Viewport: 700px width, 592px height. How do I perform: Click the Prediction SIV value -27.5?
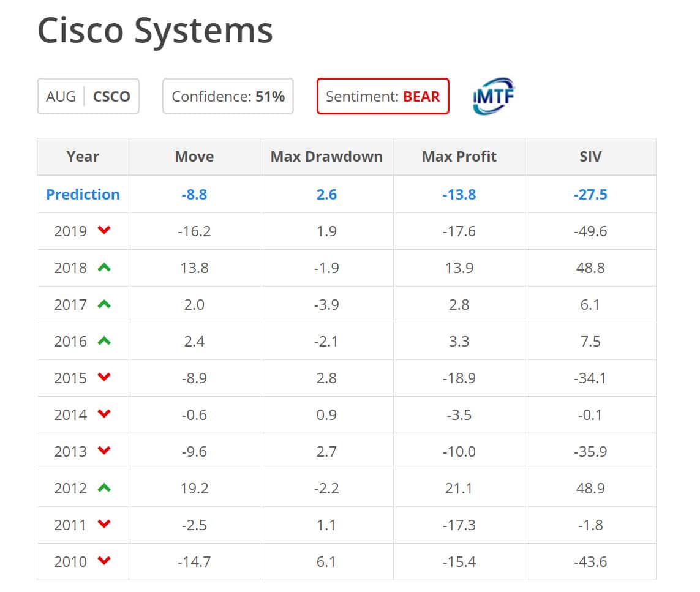[x=590, y=195]
